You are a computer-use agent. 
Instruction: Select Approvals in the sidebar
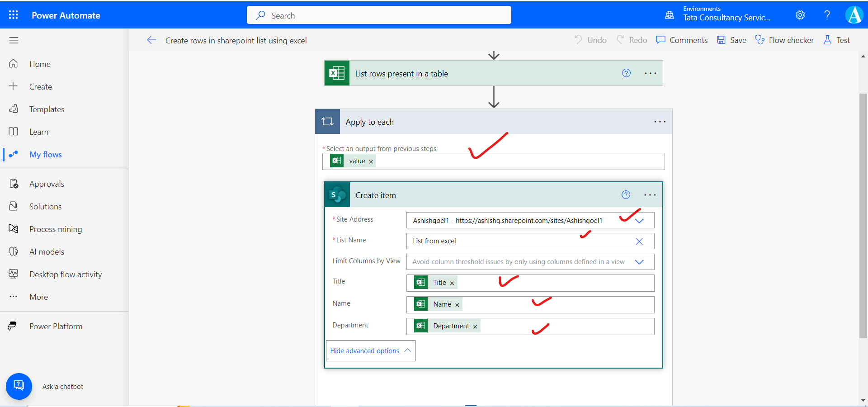[x=47, y=184]
